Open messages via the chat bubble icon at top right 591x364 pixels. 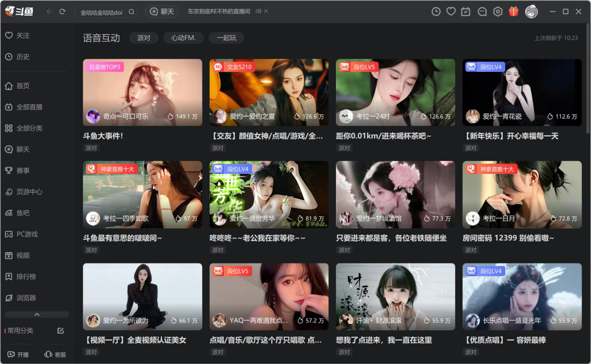482,11
